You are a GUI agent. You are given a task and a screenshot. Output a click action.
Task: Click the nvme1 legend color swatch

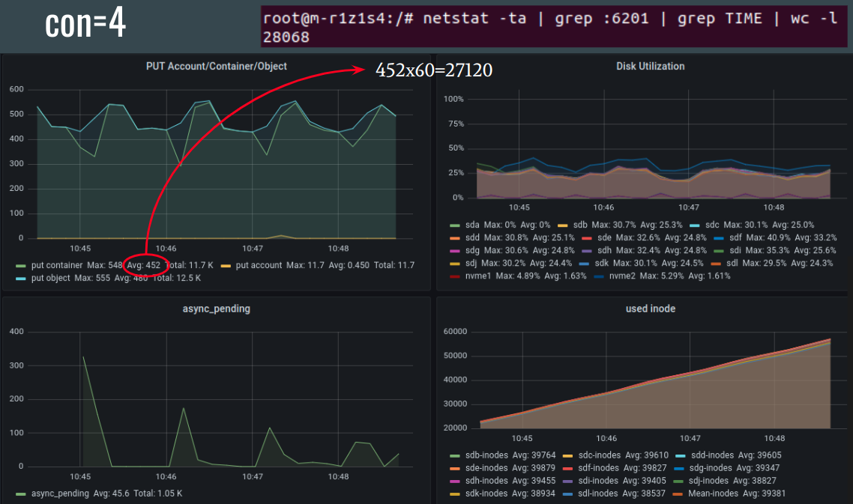tap(455, 276)
